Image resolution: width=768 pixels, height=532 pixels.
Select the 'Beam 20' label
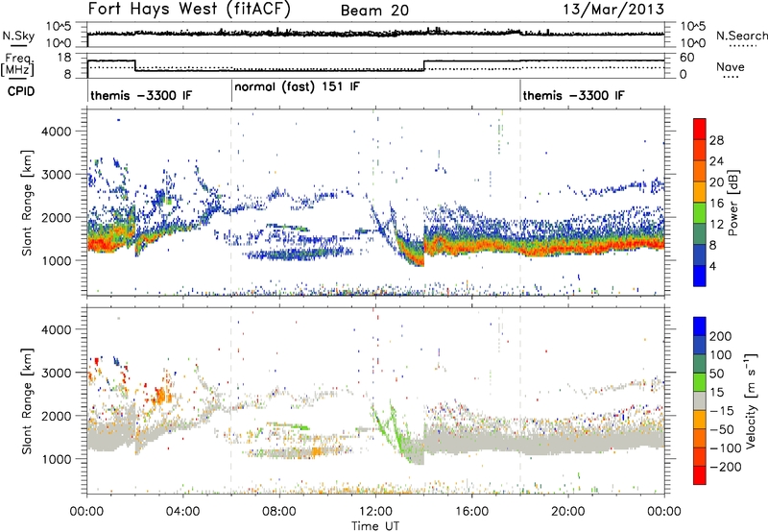374,11
